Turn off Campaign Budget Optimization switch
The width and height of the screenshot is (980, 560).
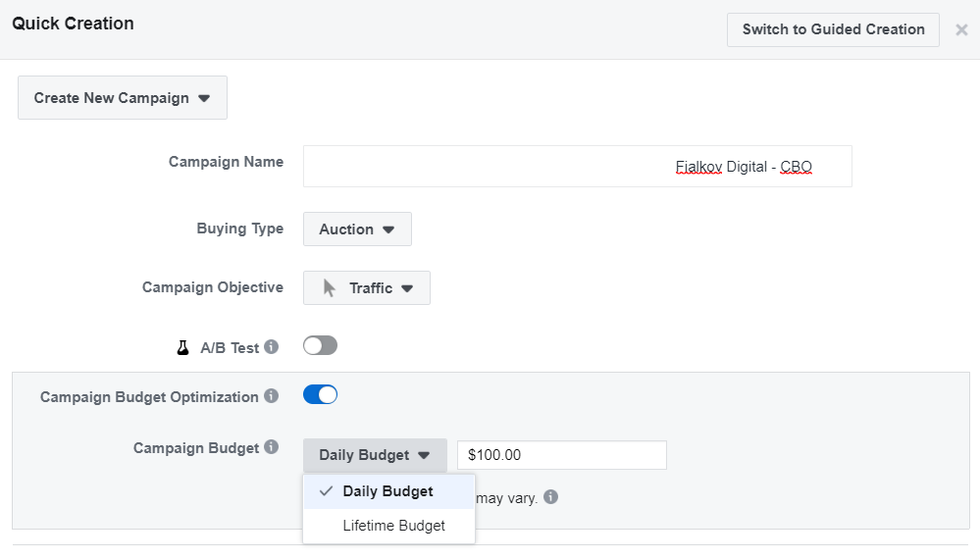click(x=320, y=394)
